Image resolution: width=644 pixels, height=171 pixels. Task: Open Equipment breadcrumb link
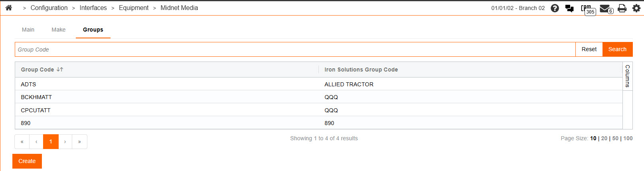pyautogui.click(x=134, y=8)
